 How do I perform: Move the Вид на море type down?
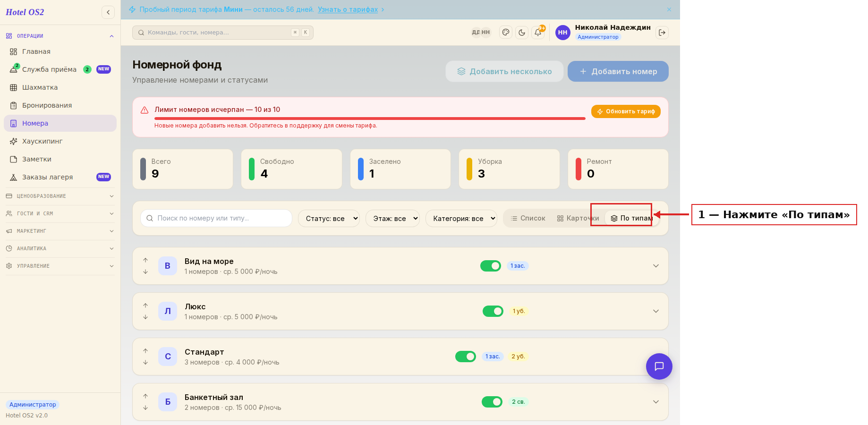click(145, 272)
